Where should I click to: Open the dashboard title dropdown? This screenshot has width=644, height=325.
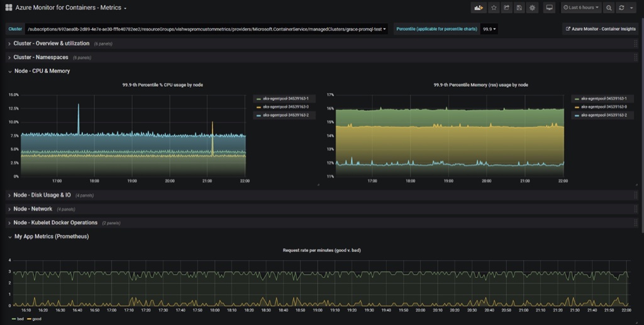pyautogui.click(x=70, y=8)
